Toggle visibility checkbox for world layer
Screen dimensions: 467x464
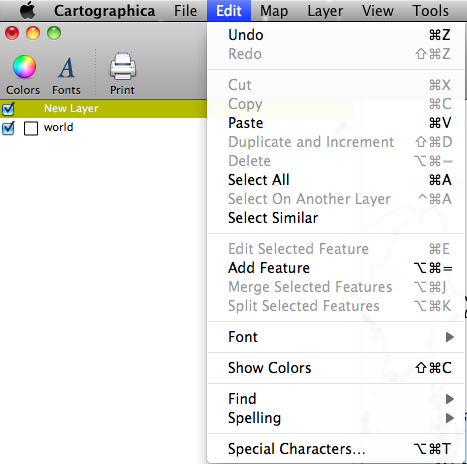pos(8,128)
